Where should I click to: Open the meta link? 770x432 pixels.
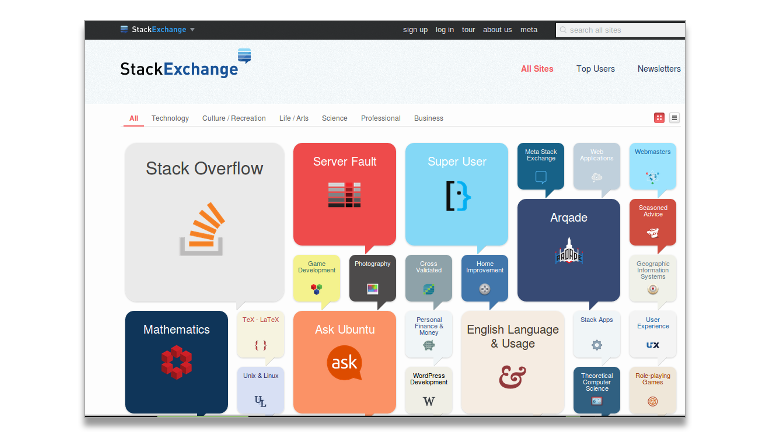[529, 29]
